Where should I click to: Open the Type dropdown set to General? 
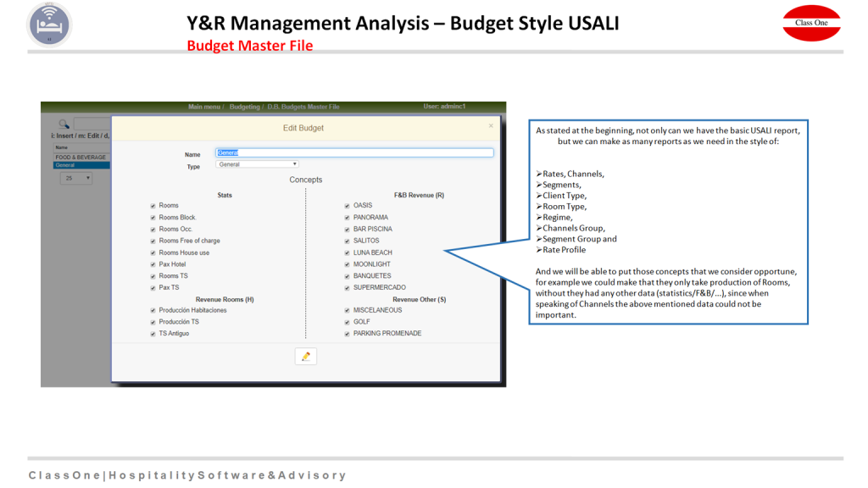[257, 164]
